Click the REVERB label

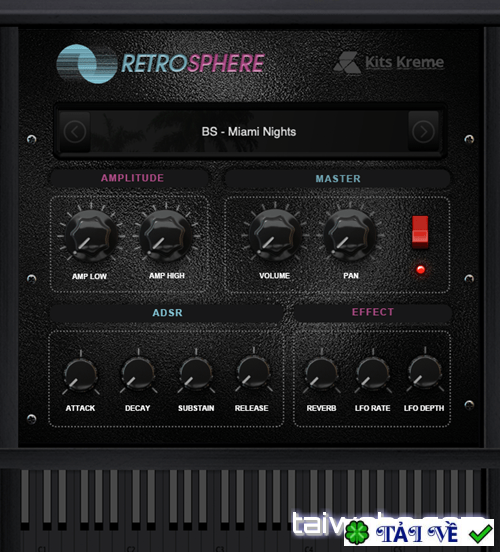(x=321, y=408)
